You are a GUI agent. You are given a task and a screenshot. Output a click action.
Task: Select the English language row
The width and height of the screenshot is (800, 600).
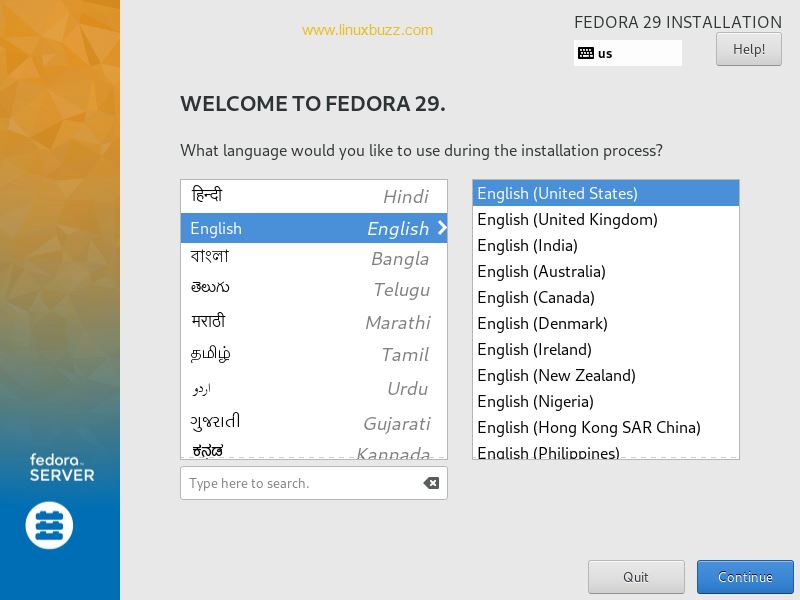click(x=314, y=228)
